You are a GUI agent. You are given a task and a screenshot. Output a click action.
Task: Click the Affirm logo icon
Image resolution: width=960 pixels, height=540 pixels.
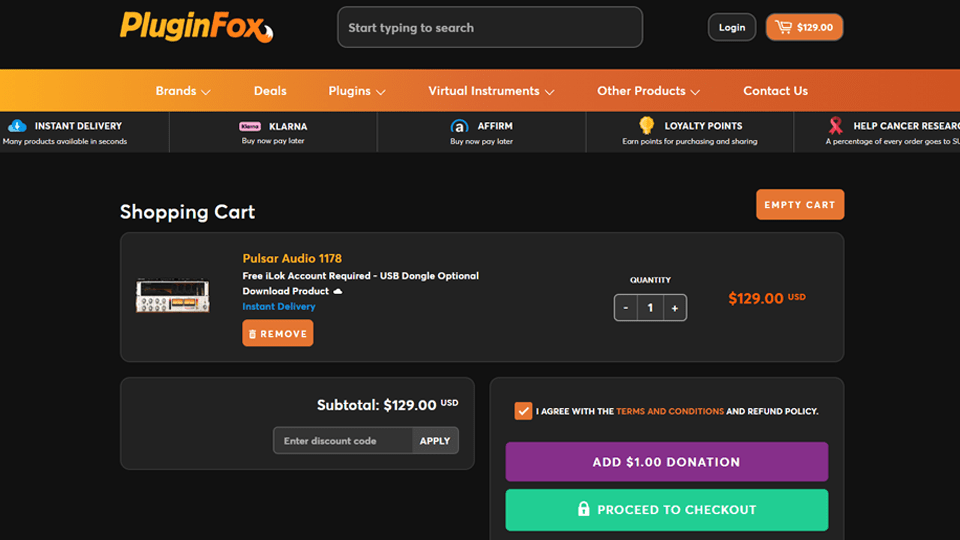(460, 127)
